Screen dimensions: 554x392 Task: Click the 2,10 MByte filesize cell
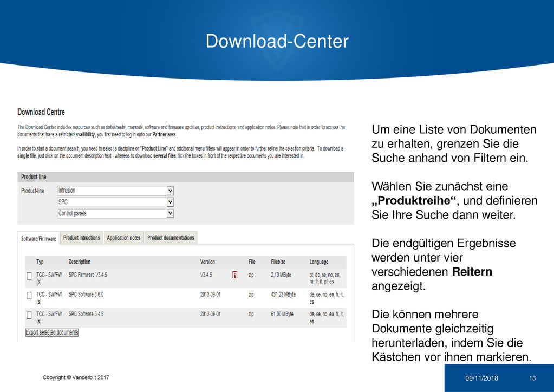pyautogui.click(x=281, y=275)
